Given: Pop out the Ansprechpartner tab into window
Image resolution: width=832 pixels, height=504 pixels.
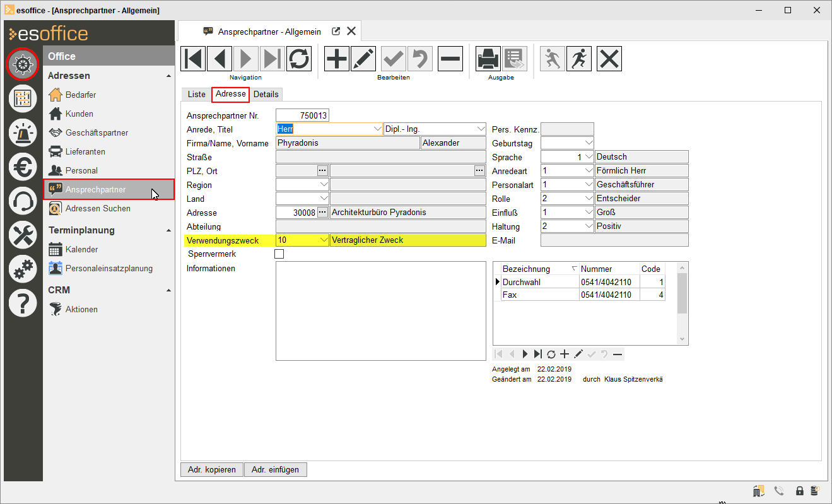Looking at the screenshot, I should click(x=336, y=32).
